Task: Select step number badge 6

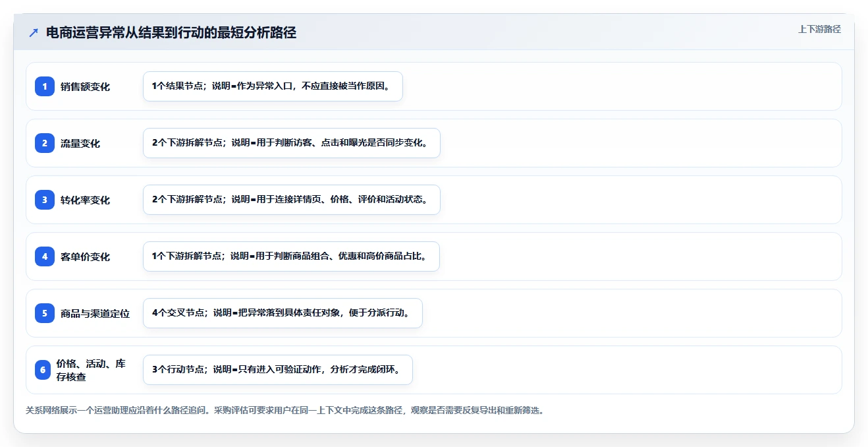Action: 43,370
